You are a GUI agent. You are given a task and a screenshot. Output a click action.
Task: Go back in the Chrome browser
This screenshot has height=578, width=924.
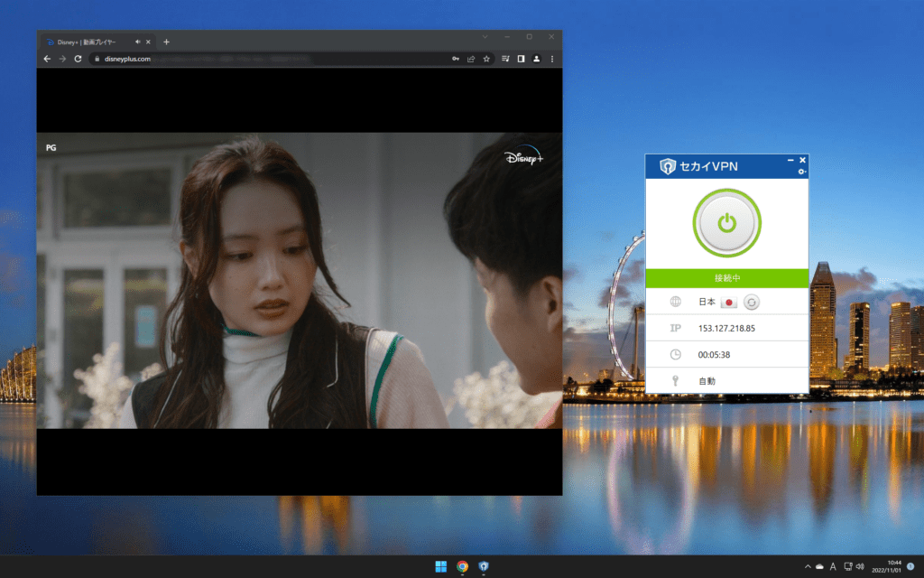(x=47, y=59)
